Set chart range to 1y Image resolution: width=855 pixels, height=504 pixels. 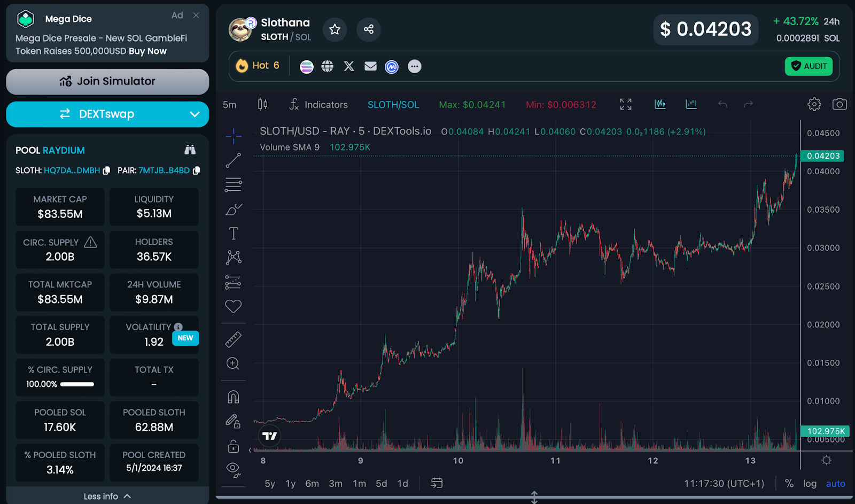[x=290, y=484]
